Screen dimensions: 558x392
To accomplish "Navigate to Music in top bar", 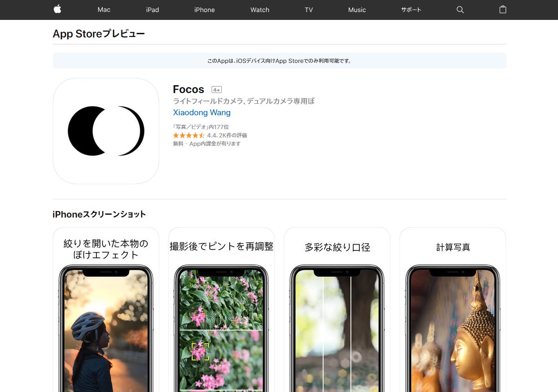I will click(357, 10).
